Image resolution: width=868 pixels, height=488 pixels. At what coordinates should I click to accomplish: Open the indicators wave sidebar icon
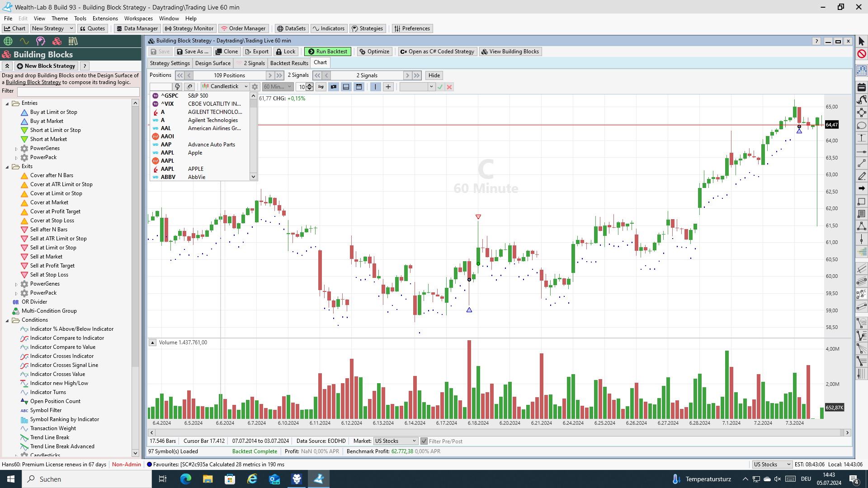24,42
